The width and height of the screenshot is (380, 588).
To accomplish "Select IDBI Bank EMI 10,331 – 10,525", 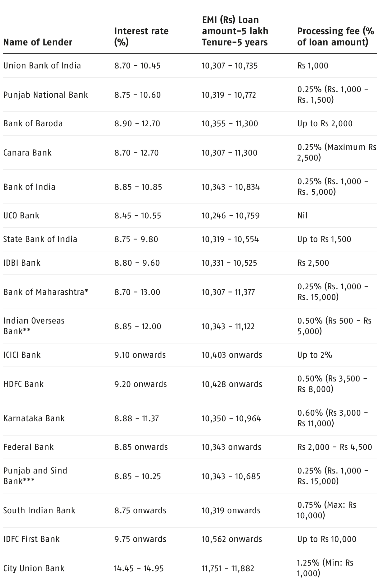I will pos(230,263).
